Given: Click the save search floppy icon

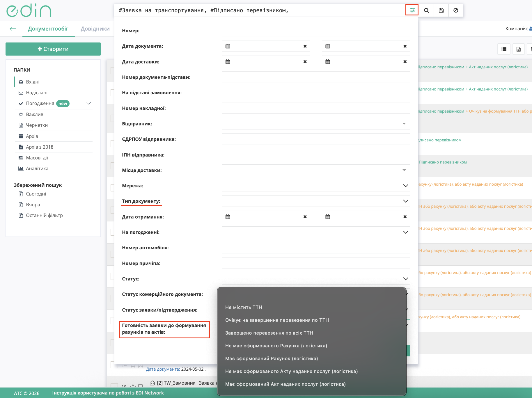Looking at the screenshot, I should pos(441,10).
